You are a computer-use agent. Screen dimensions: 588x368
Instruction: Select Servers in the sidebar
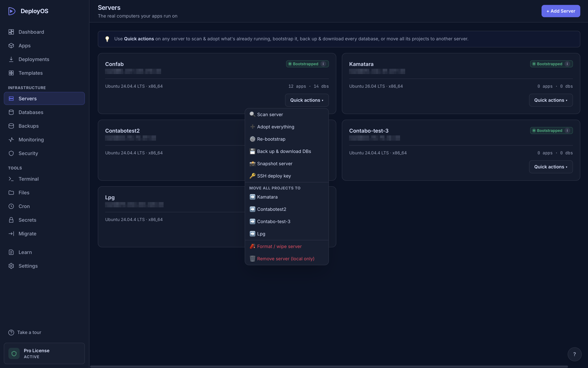click(44, 98)
